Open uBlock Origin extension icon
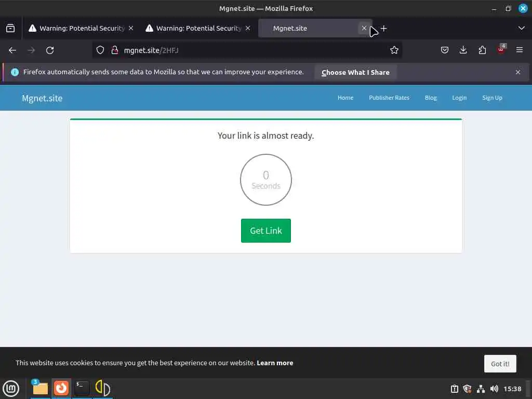Image resolution: width=532 pixels, height=399 pixels. tap(501, 49)
